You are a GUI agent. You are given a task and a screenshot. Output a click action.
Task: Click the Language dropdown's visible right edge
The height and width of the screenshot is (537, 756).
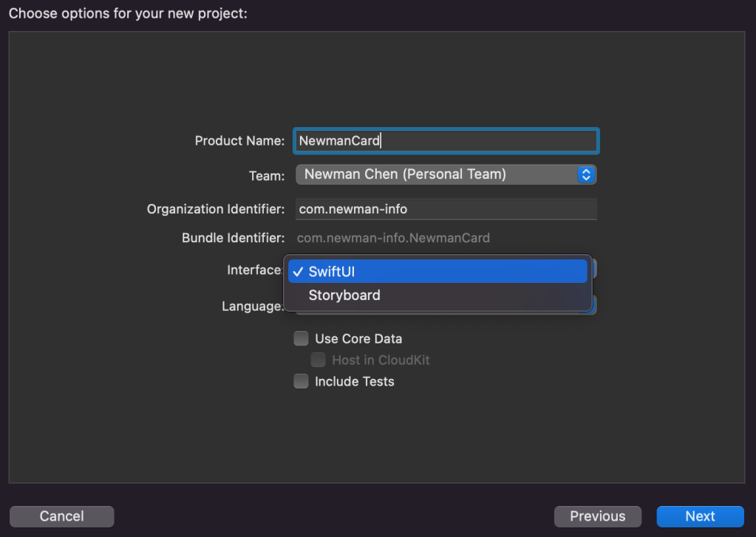point(594,306)
